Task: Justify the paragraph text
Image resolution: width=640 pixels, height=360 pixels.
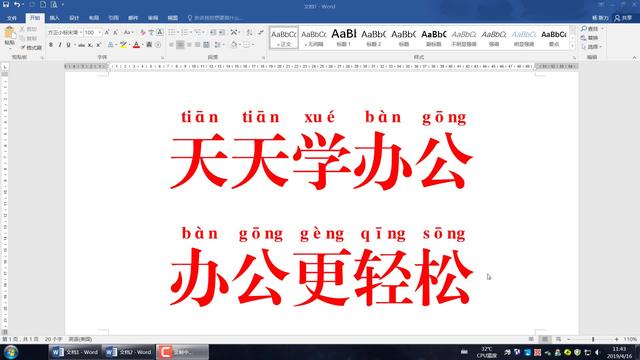Action: [198, 45]
